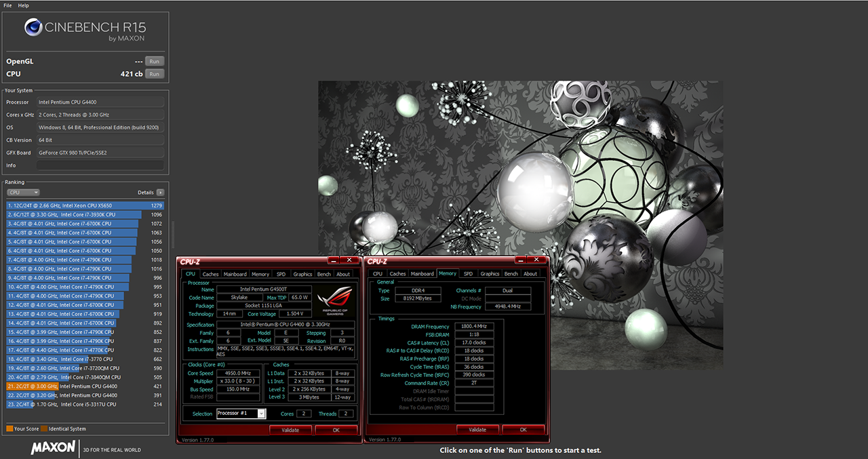Minimize the right CPU-Z window

click(521, 260)
